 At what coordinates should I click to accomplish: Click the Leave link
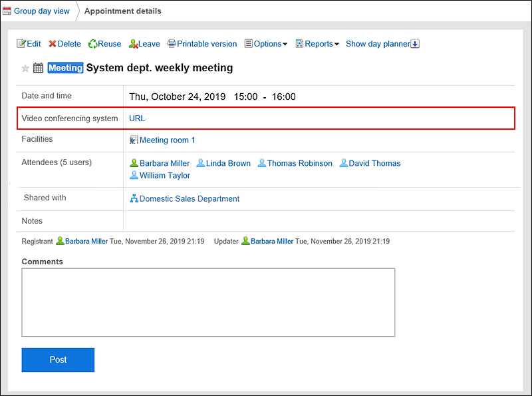point(149,44)
